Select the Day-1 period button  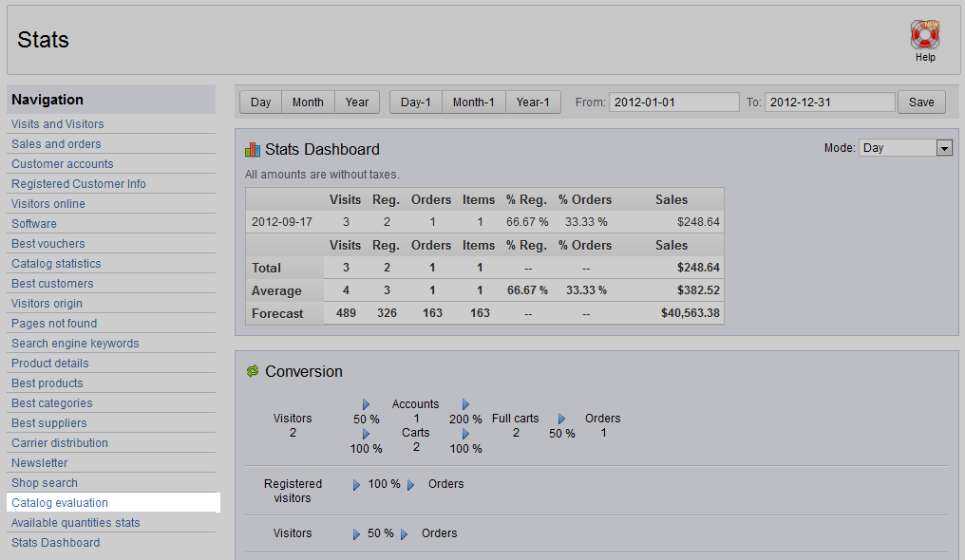415,103
